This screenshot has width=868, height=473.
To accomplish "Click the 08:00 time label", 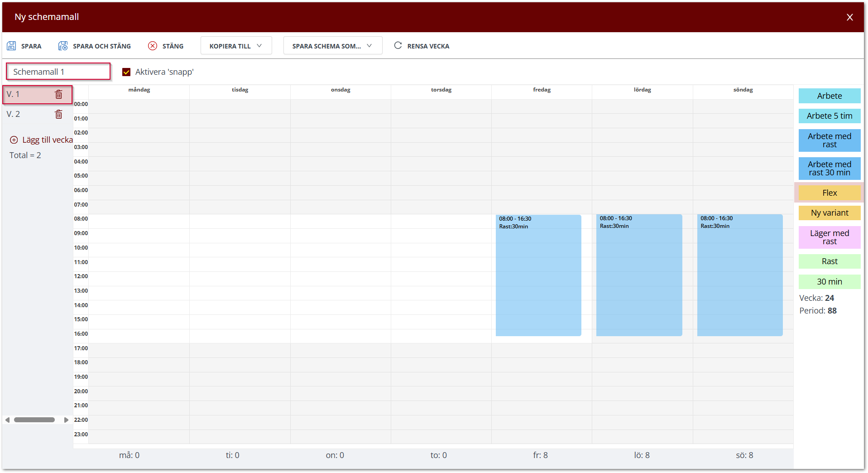I will click(81, 219).
